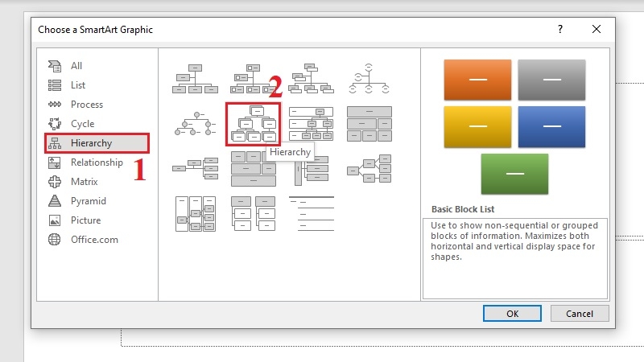Select the Table Hierarchy layout thumbnail
Screen dimensions: 644x362
[369, 124]
